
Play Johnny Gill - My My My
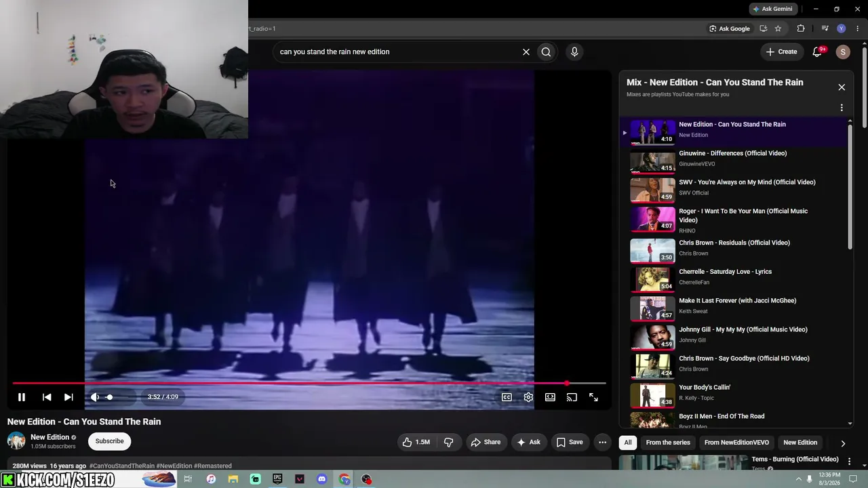pos(734,338)
